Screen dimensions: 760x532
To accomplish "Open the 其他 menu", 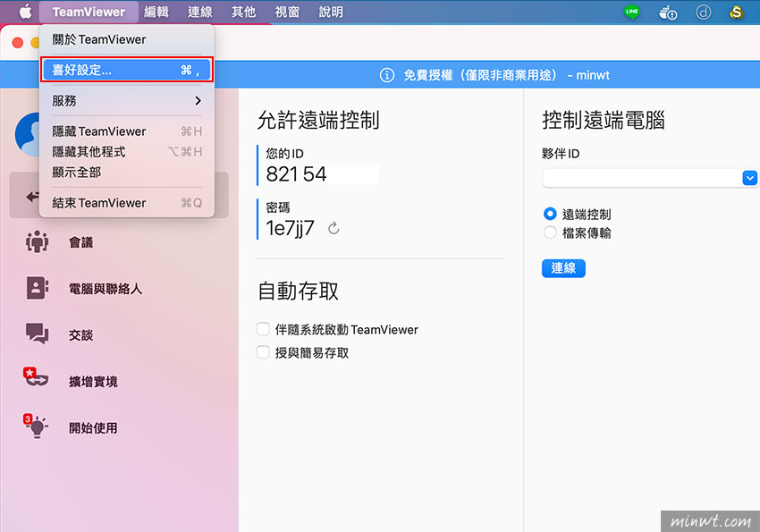I will tap(243, 12).
